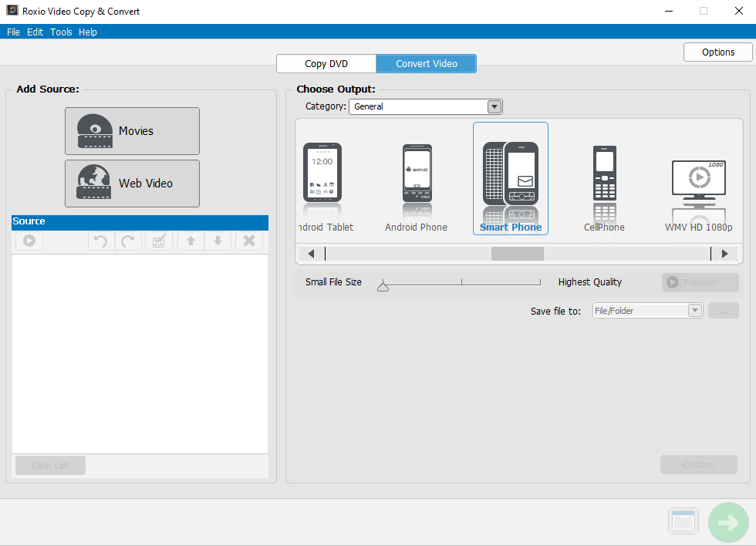The image size is (756, 546).
Task: Click the Custom button
Action: 699,464
